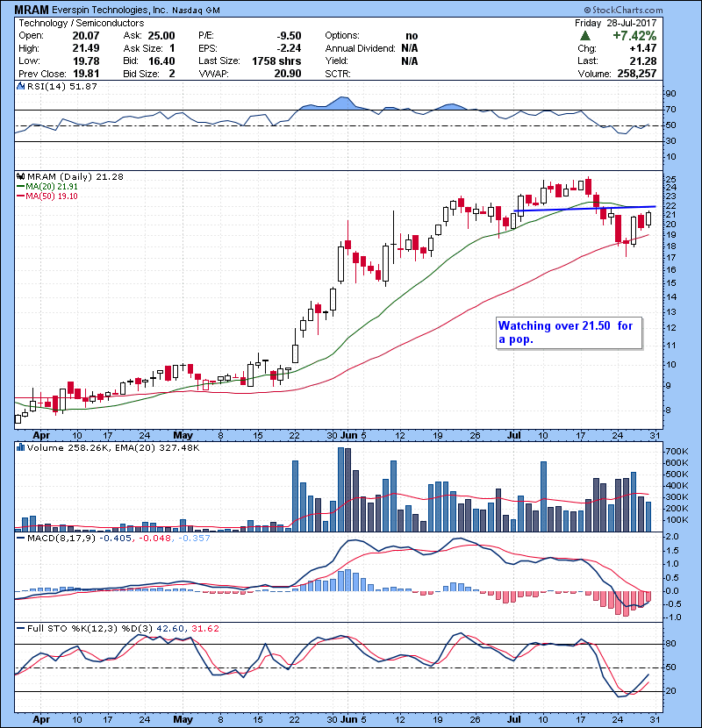The image size is (702, 728).
Task: Click the 700K label on volume axis
Action: pos(677,452)
